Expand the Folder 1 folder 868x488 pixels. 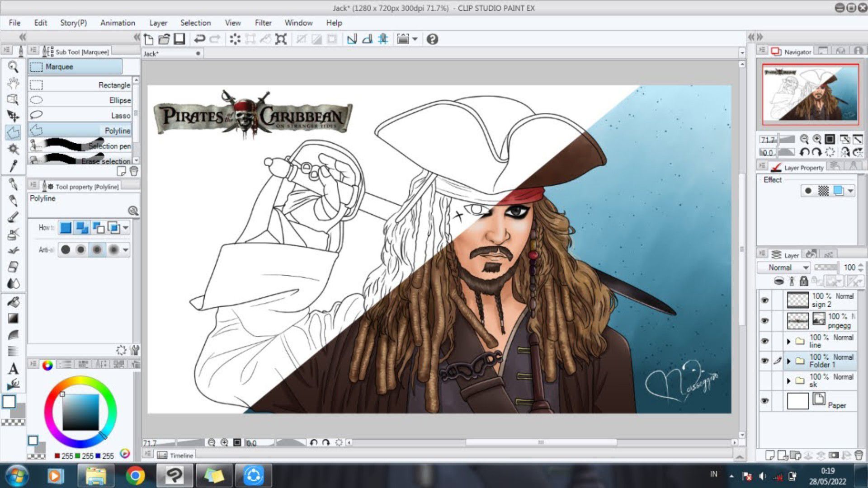click(789, 361)
